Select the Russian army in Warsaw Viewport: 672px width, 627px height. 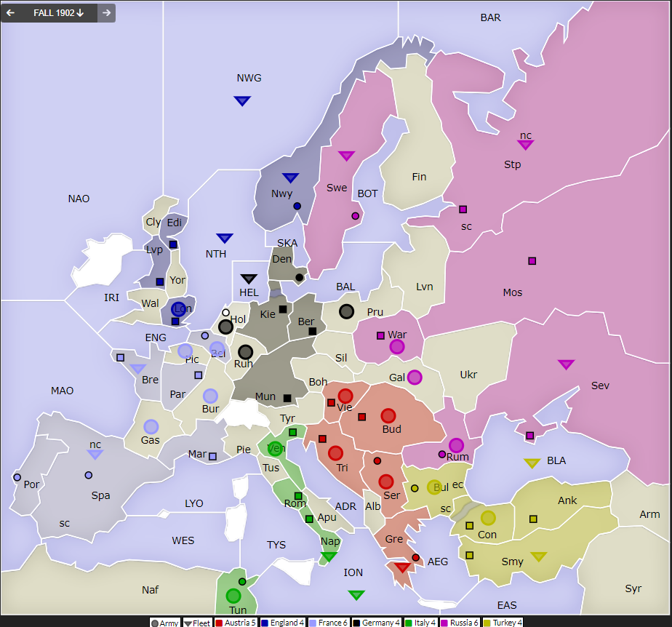coord(397,347)
